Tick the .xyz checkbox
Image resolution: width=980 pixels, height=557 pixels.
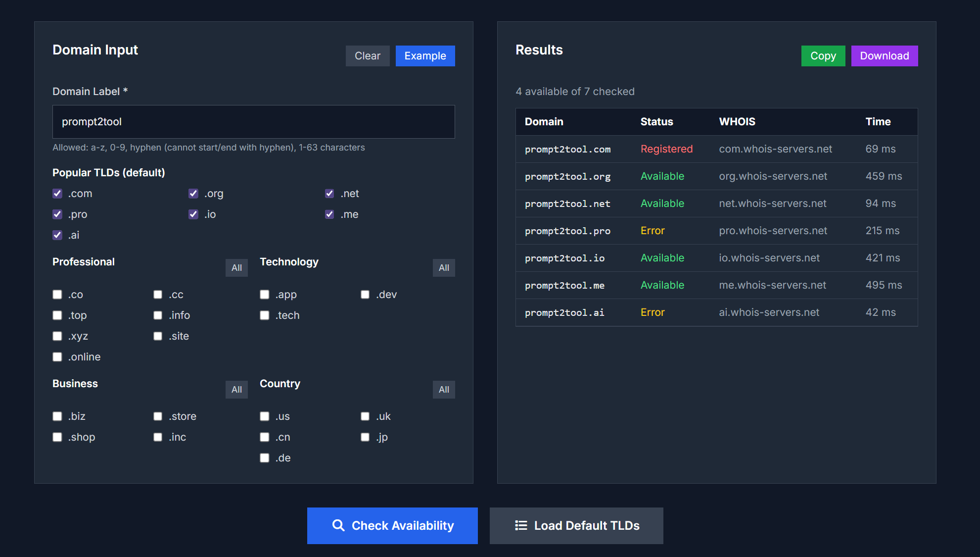pos(57,336)
